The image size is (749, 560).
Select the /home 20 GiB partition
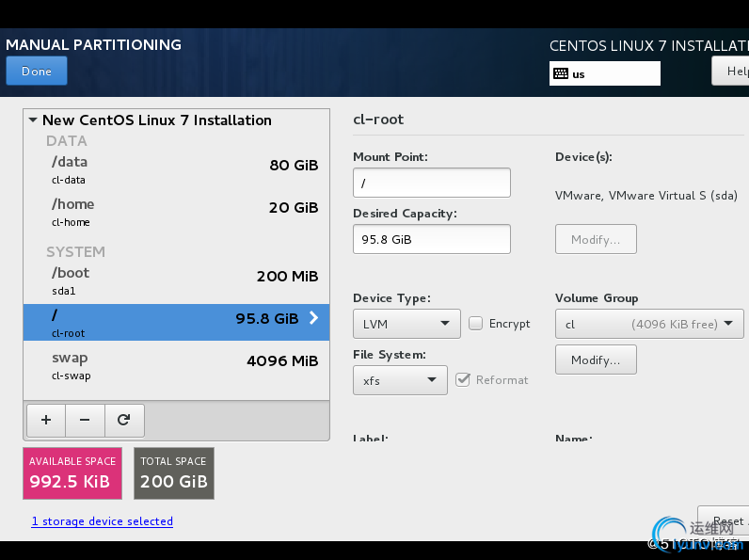click(x=176, y=212)
